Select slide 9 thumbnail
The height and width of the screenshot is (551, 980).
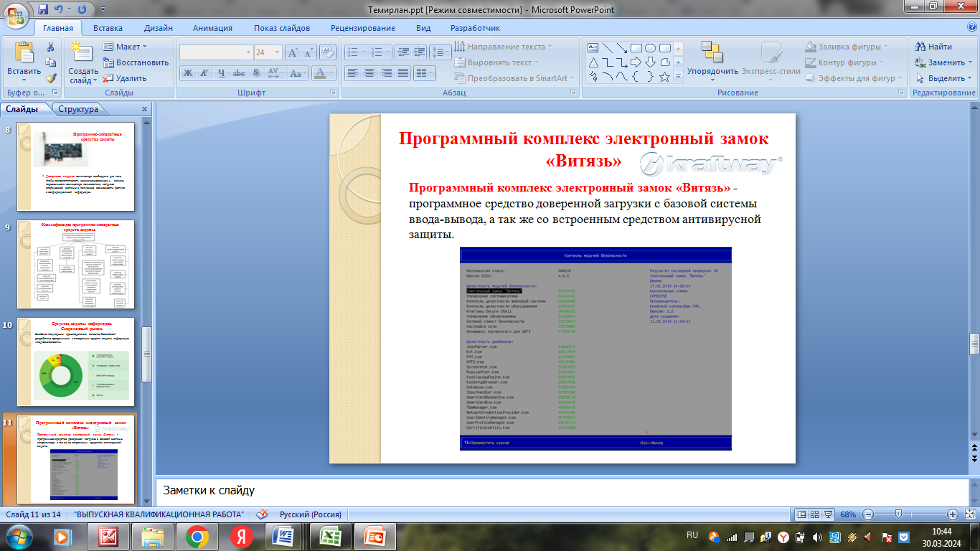point(76,263)
